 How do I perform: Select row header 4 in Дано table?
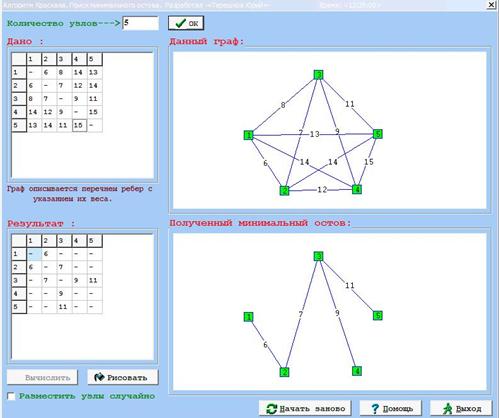19,112
